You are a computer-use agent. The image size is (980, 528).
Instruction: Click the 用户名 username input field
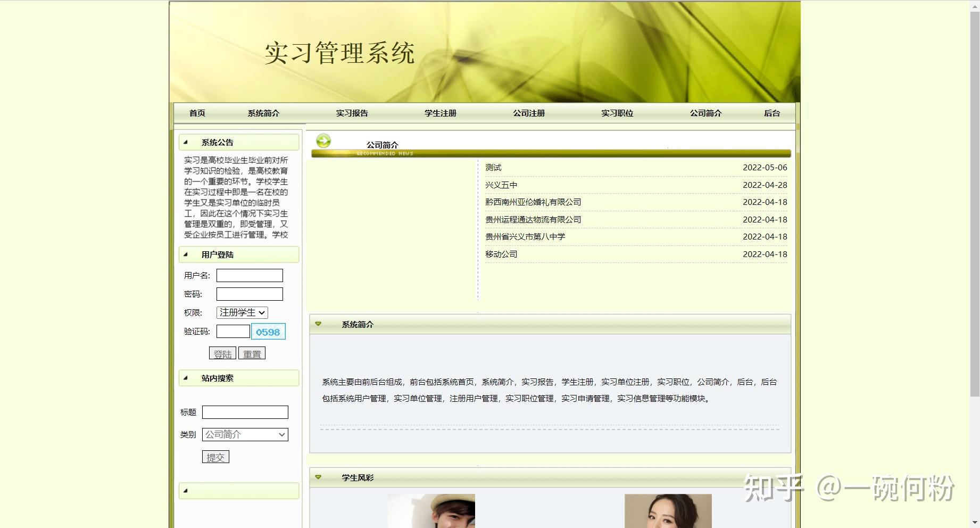tap(249, 275)
